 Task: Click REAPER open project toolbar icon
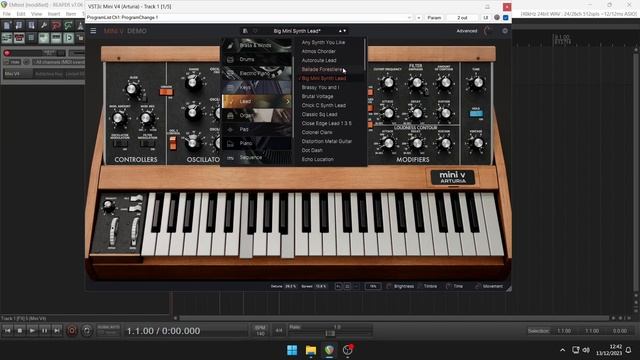[x=19, y=26]
